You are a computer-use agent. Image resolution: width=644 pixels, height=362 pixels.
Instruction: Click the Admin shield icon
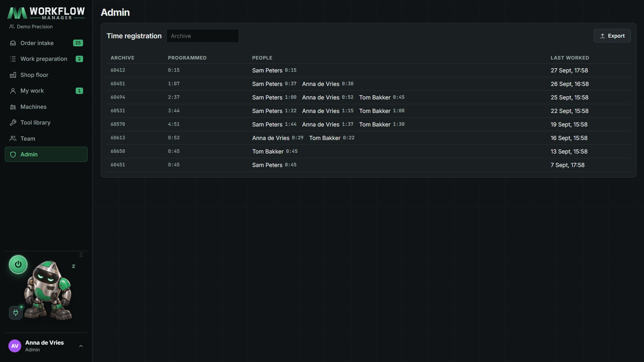[13, 154]
